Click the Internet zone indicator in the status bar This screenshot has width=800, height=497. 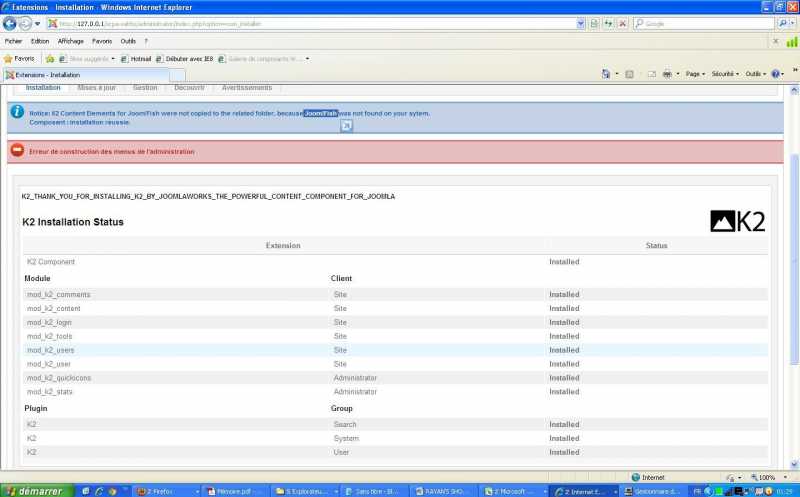coord(648,478)
